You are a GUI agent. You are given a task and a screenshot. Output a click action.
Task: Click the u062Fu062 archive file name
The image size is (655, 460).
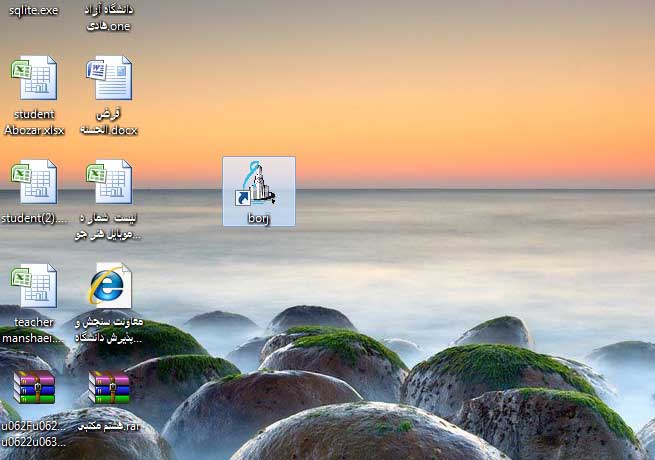coord(33,434)
